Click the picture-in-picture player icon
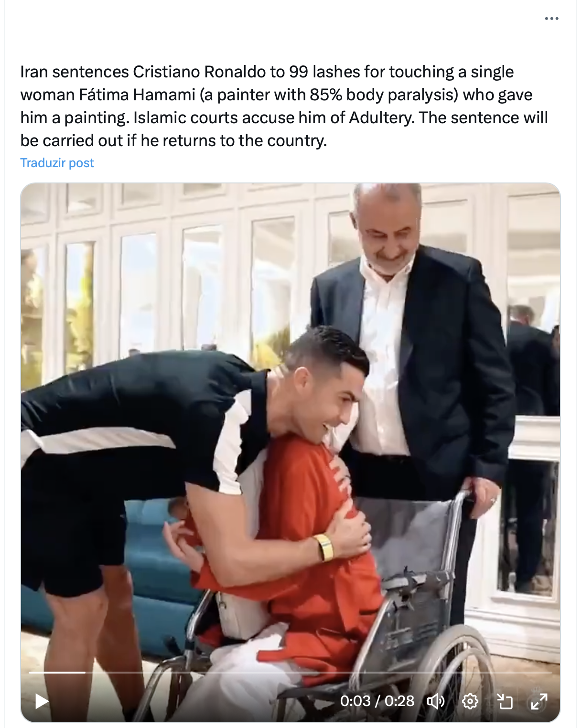Viewport: 582px width, 728px height. coord(505,701)
